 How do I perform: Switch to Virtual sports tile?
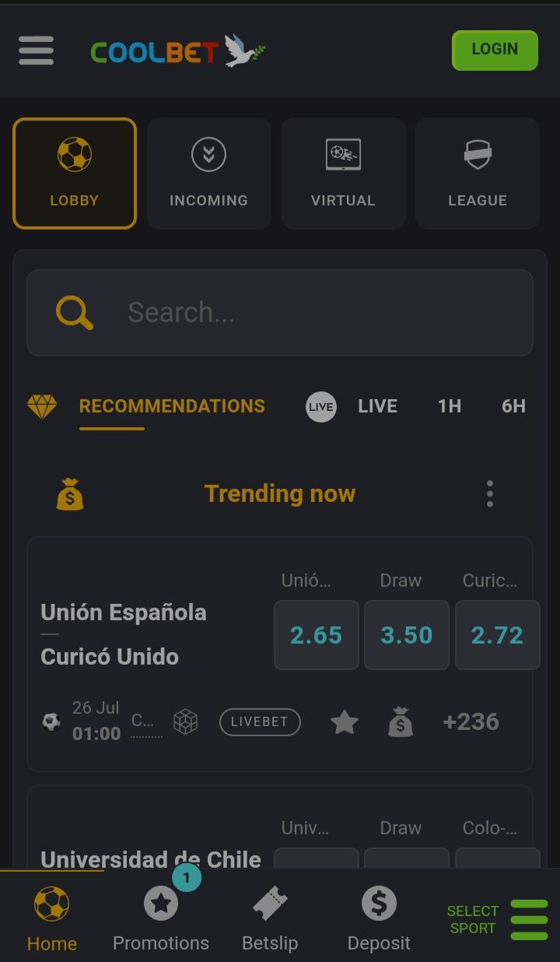point(343,173)
